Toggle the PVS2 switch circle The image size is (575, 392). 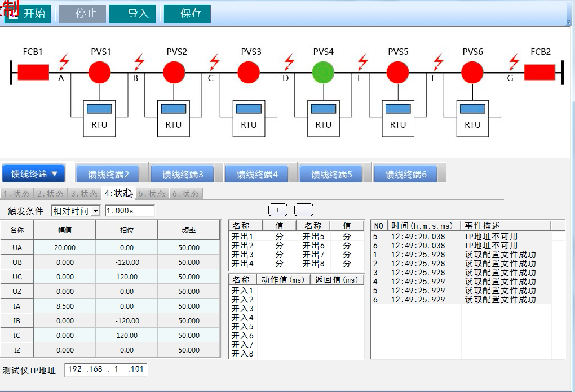(x=174, y=73)
